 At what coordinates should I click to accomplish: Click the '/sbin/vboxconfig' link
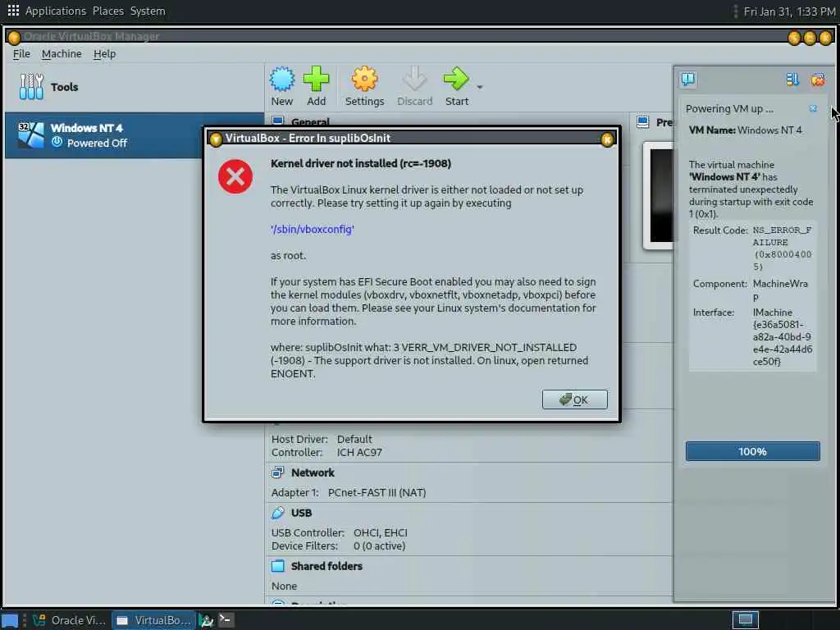pyautogui.click(x=313, y=230)
